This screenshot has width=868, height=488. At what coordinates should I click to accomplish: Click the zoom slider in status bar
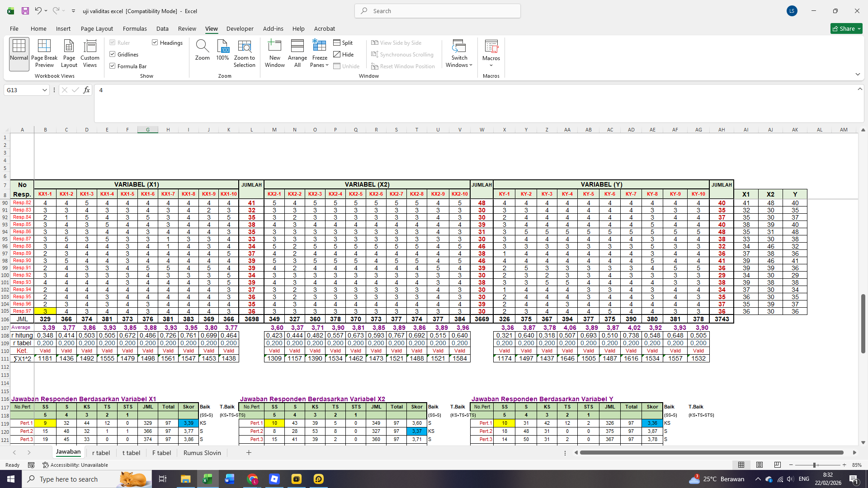click(x=814, y=465)
